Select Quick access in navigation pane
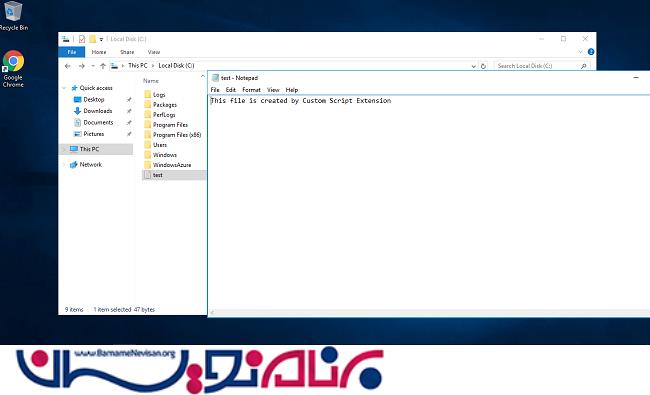The width and height of the screenshot is (650, 395). point(96,88)
